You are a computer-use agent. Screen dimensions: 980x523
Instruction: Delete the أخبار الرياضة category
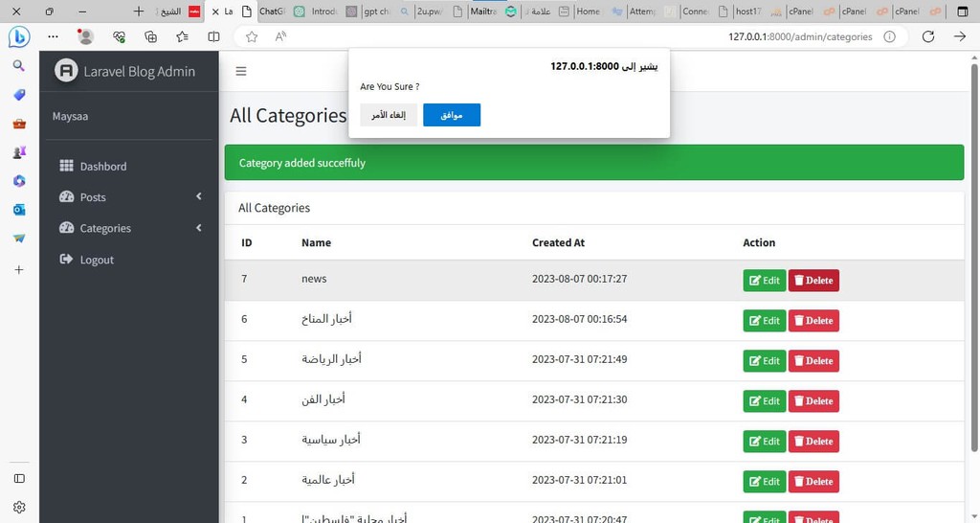click(813, 361)
